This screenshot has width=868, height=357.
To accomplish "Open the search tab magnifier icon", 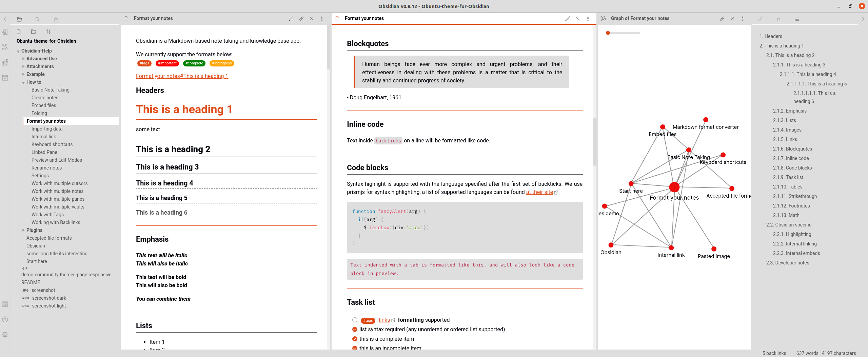I will (38, 19).
